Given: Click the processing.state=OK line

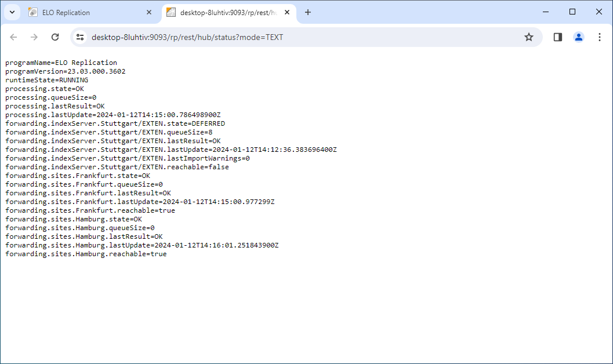Looking at the screenshot, I should (45, 89).
